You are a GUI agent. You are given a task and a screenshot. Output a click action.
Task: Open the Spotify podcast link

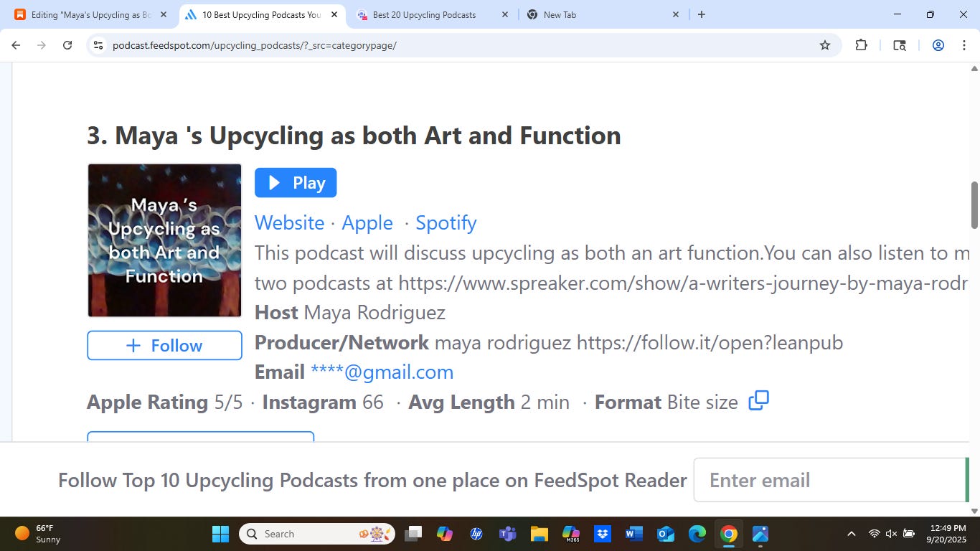[x=446, y=222]
